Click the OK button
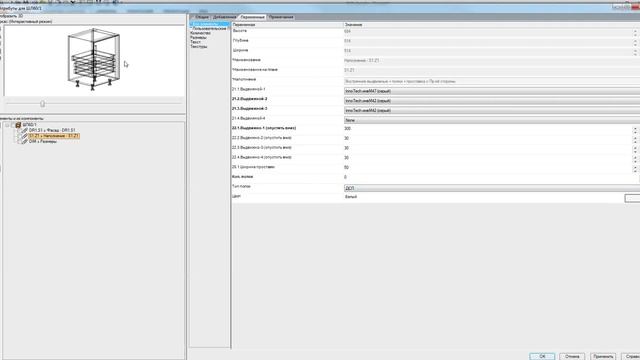Viewport: 640px width, 360px height. [542, 356]
